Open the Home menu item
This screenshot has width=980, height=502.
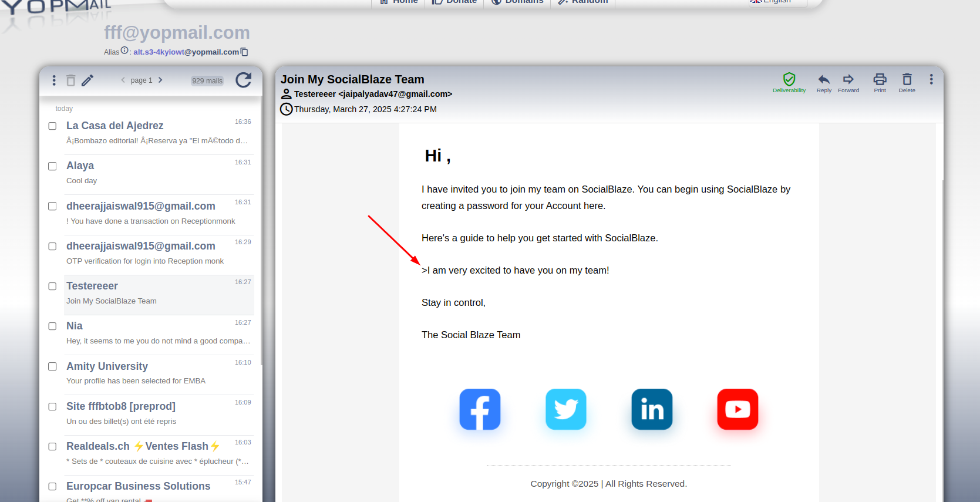click(398, 2)
